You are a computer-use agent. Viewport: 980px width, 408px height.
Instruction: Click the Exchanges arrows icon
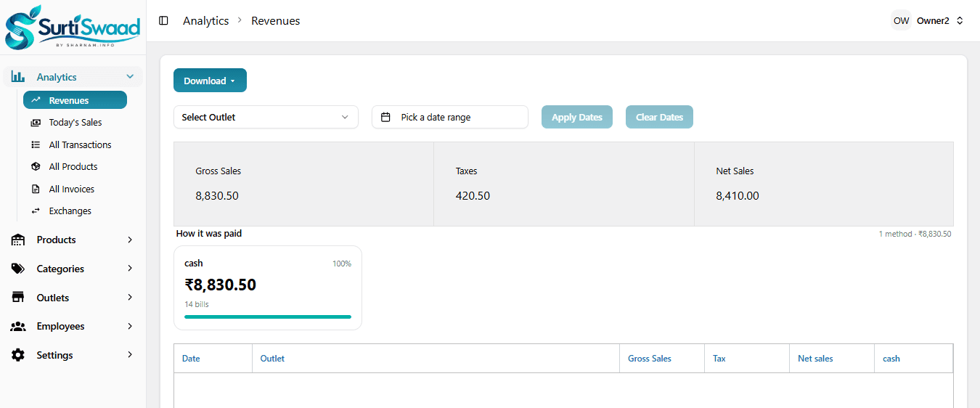pyautogui.click(x=36, y=211)
